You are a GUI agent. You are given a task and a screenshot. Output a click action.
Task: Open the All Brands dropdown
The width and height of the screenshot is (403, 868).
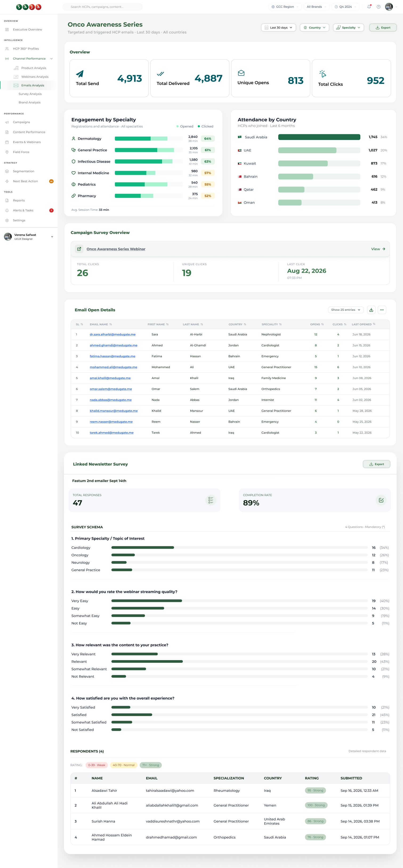click(x=316, y=7)
